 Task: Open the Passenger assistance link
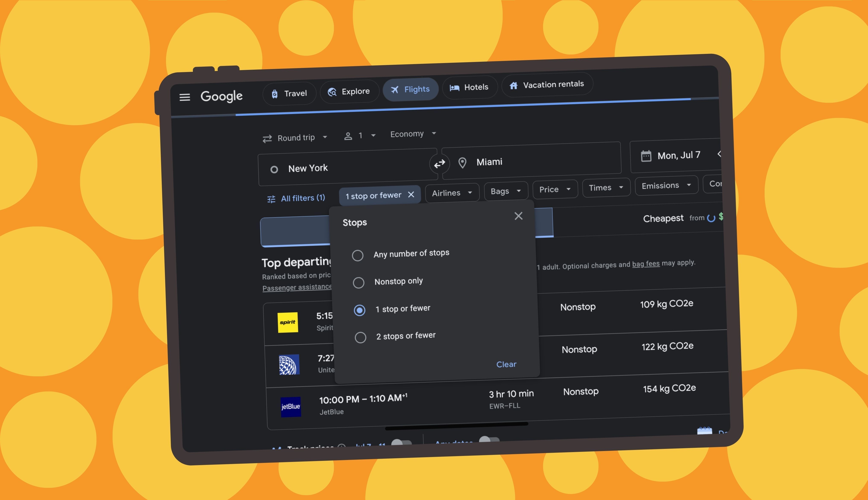[297, 287]
